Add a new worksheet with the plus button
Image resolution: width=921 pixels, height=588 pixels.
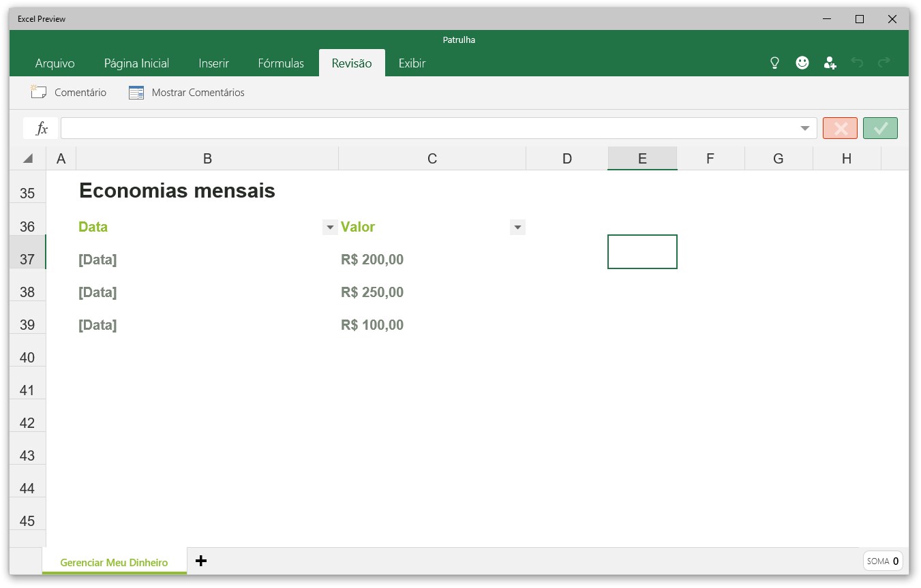pyautogui.click(x=201, y=561)
